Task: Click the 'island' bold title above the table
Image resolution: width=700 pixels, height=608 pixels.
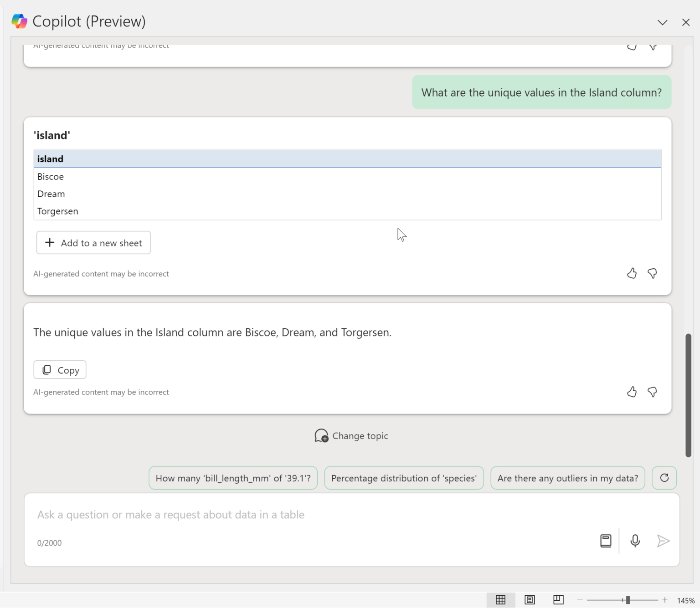Action: (51, 135)
